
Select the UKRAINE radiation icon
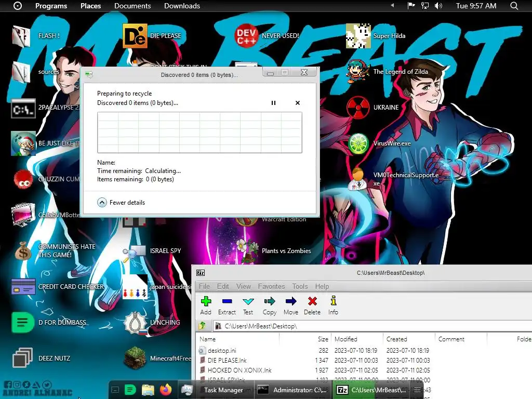[358, 108]
